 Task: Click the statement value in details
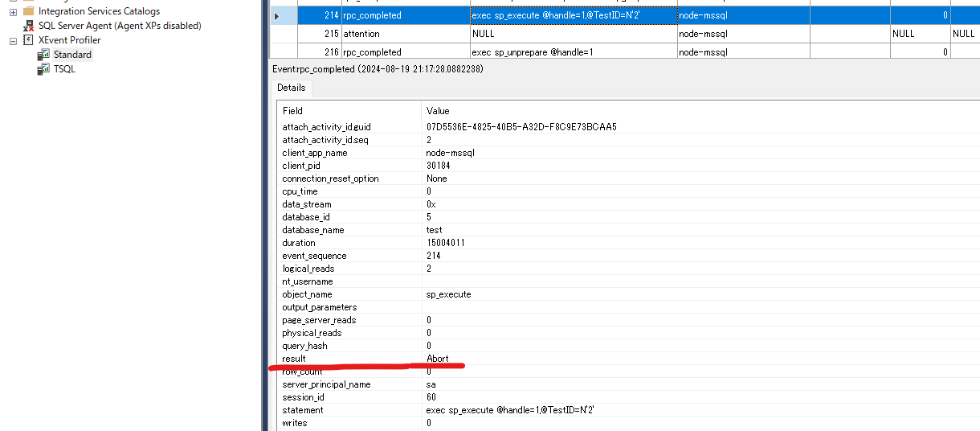509,410
